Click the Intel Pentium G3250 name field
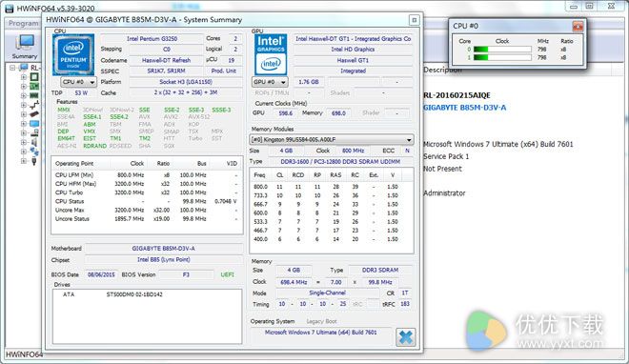 (152, 39)
